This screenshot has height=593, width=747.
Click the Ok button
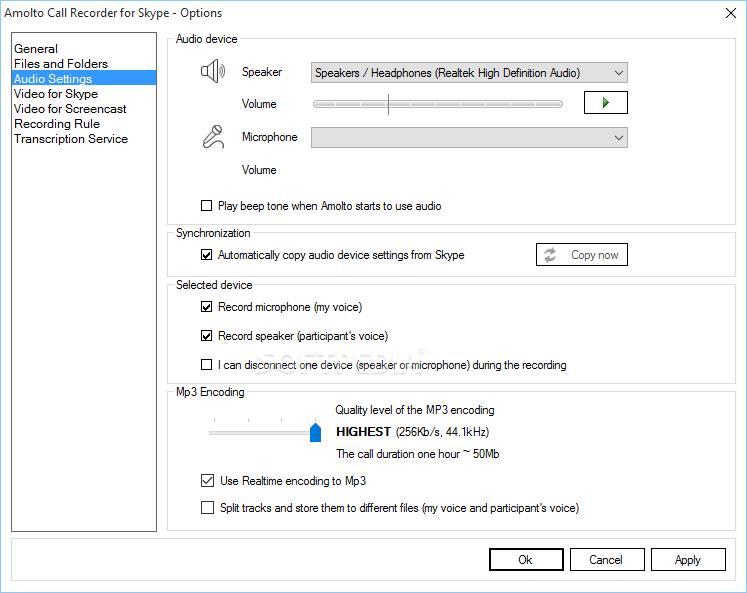(526, 560)
